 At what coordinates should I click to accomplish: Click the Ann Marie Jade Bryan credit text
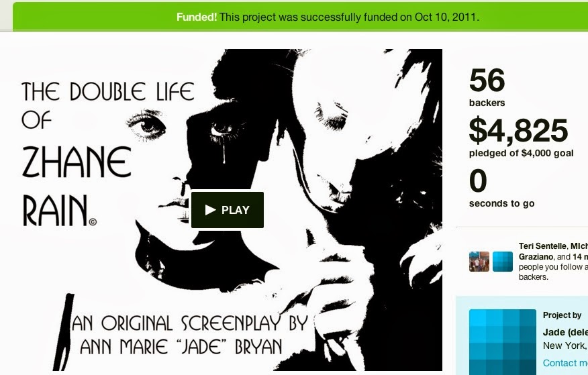coord(181,347)
